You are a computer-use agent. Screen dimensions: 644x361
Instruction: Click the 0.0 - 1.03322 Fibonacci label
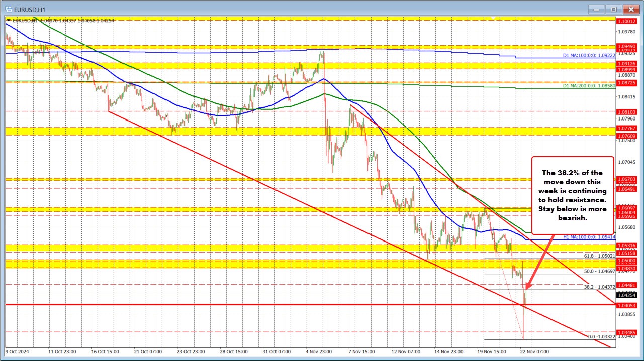point(601,337)
